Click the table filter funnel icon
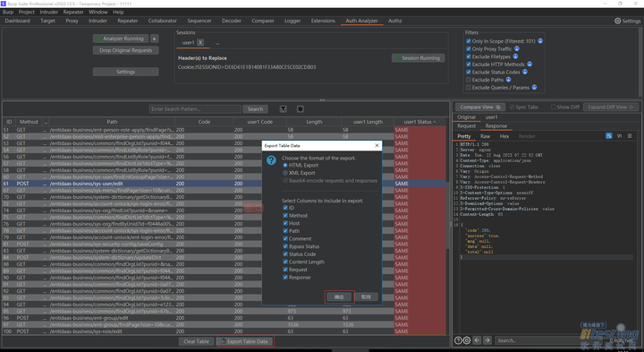Screen dimensions: 644x352 [x=284, y=109]
